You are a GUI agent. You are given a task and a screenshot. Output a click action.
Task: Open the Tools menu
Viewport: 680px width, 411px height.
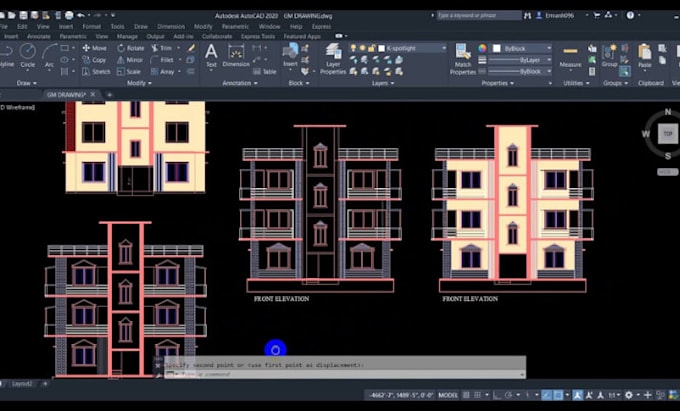pyautogui.click(x=117, y=26)
